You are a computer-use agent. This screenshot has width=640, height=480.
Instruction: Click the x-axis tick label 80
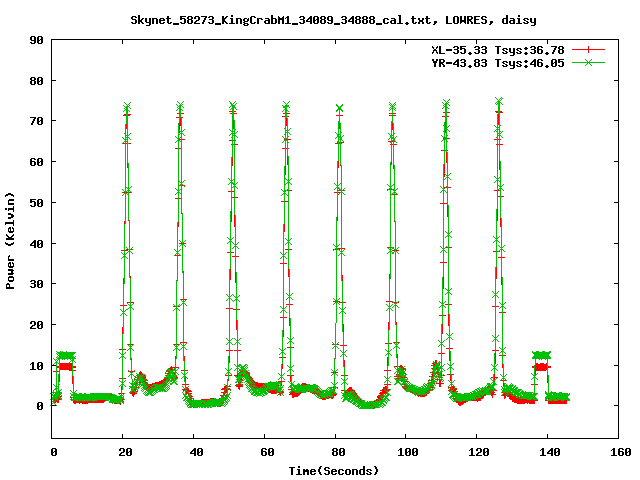(338, 452)
